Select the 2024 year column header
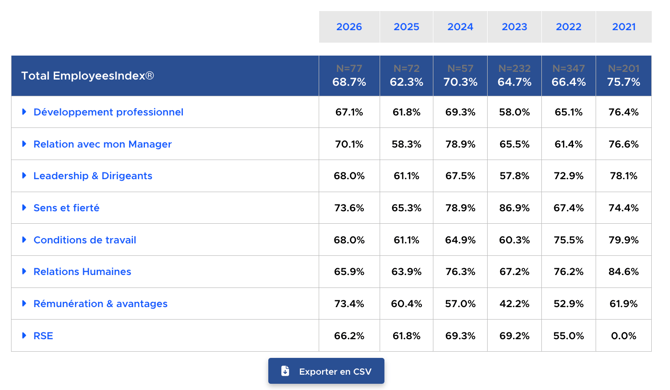Image resolution: width=670 pixels, height=390 pixels. point(460,27)
